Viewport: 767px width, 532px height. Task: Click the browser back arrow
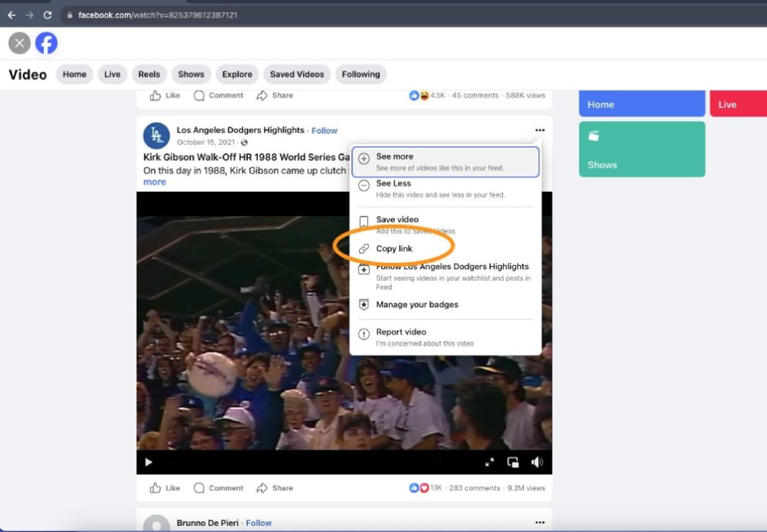click(x=10, y=15)
